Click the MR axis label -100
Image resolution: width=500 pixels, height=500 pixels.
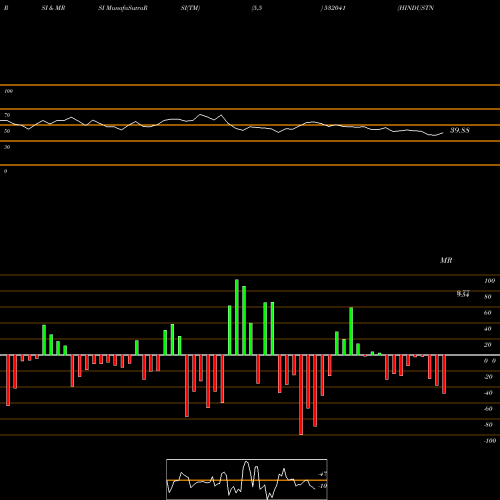490,441
